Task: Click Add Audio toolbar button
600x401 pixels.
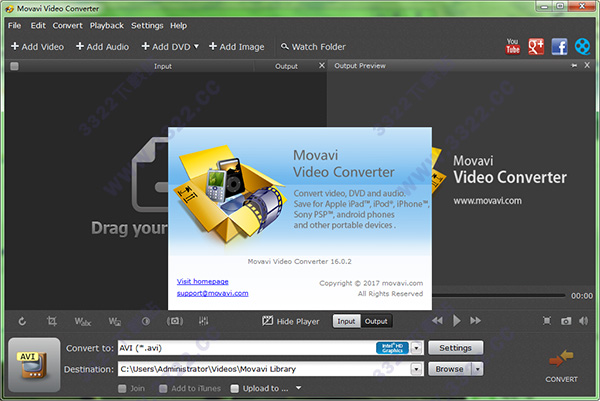Action: tap(102, 47)
